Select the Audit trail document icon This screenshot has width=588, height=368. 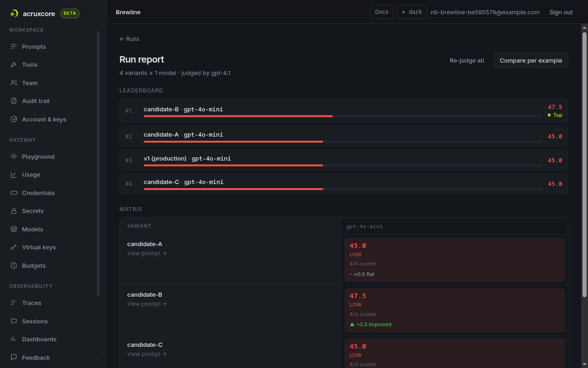(14, 101)
